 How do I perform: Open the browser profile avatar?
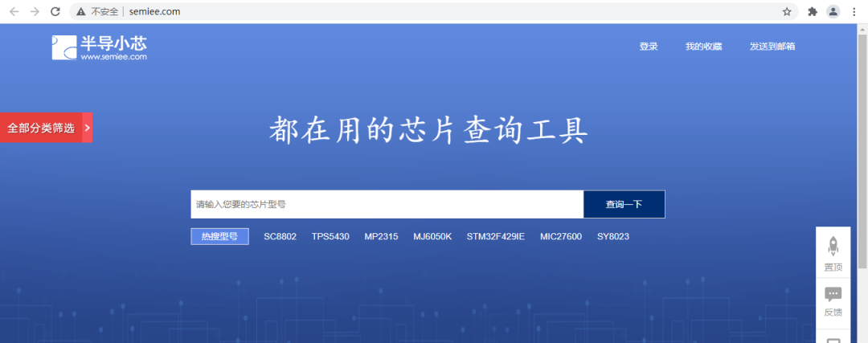tap(833, 11)
